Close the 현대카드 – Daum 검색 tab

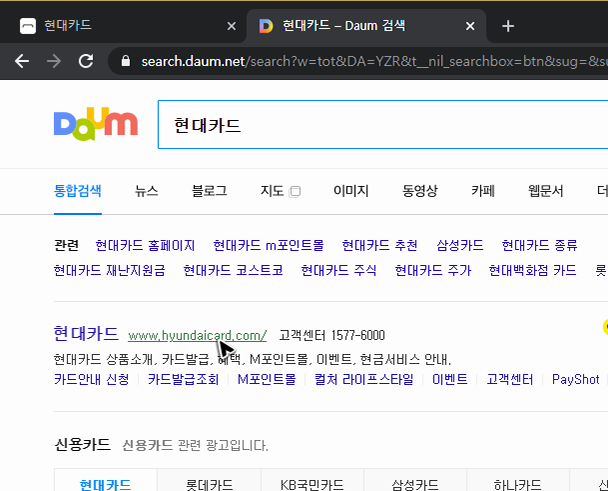pos(470,26)
